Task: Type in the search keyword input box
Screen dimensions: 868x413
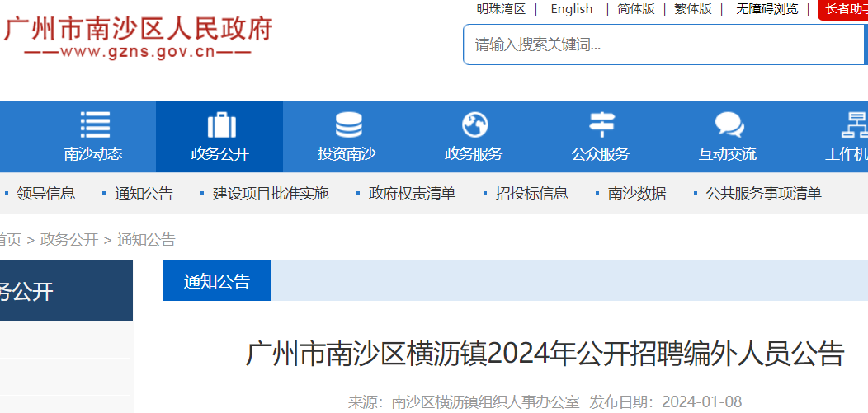Action: pos(660,45)
